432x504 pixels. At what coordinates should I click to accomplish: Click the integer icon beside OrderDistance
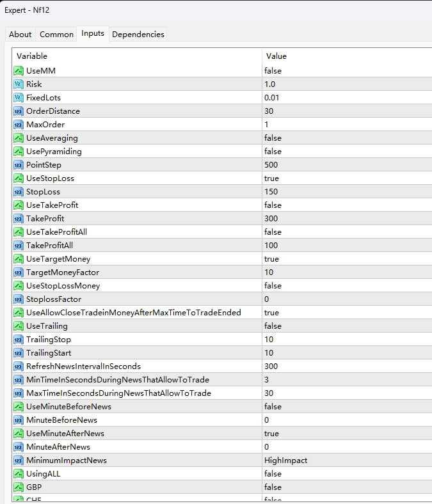pyautogui.click(x=18, y=111)
